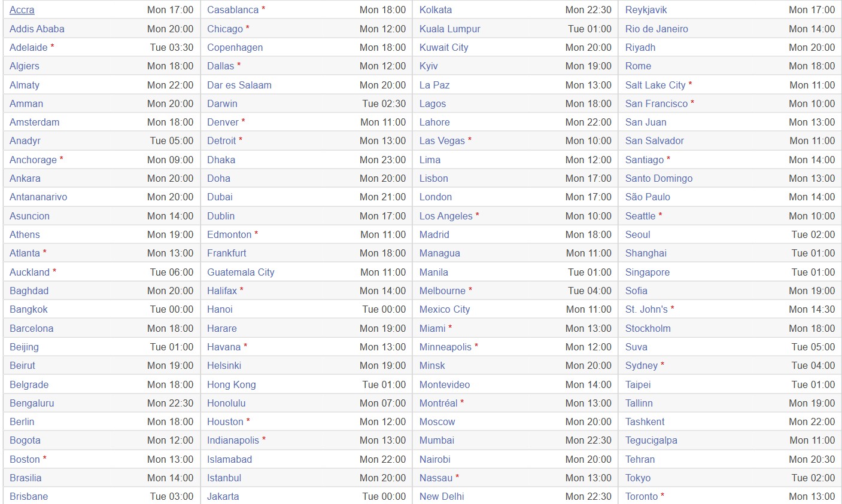Image resolution: width=842 pixels, height=504 pixels.
Task: Open the Rio de Janeiro link
Action: point(656,29)
